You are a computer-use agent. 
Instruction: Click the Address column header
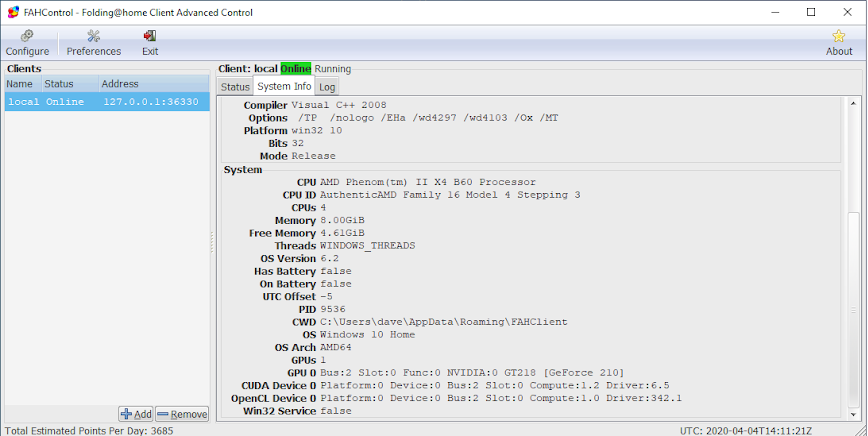pyautogui.click(x=153, y=84)
